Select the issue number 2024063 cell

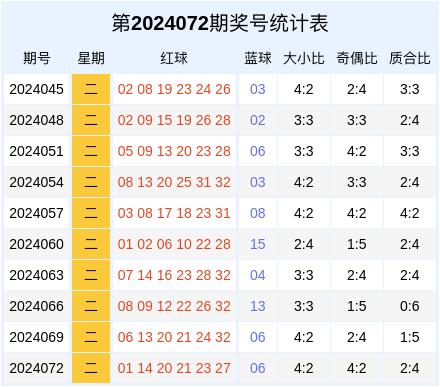[37, 275]
